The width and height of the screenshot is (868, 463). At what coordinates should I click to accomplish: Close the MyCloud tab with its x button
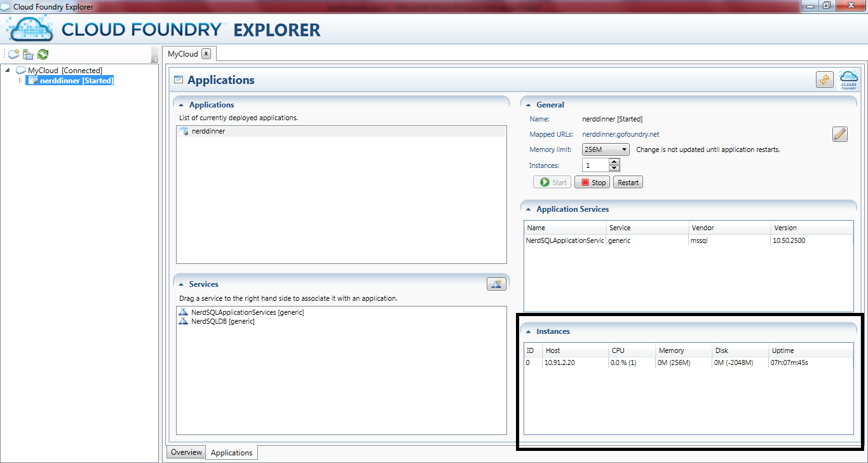[x=206, y=54]
